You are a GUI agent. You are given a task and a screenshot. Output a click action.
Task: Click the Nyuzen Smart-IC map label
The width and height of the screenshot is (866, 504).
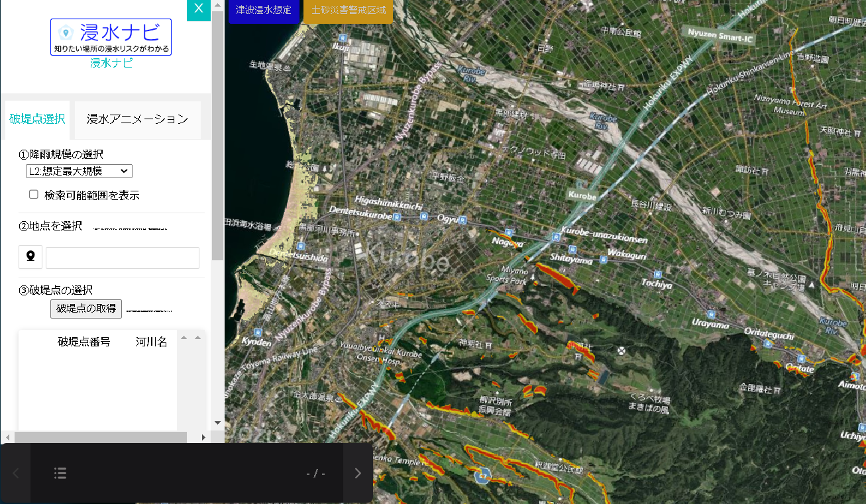pos(720,34)
